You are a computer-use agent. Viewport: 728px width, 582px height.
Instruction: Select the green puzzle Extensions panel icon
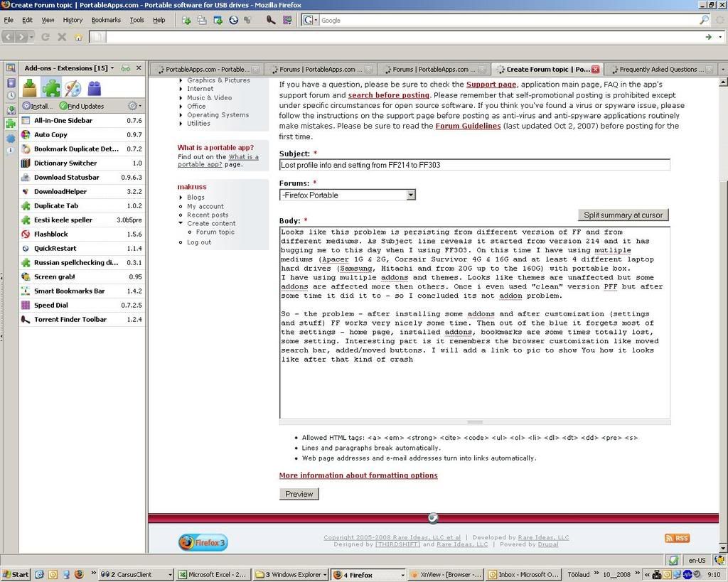click(51, 87)
